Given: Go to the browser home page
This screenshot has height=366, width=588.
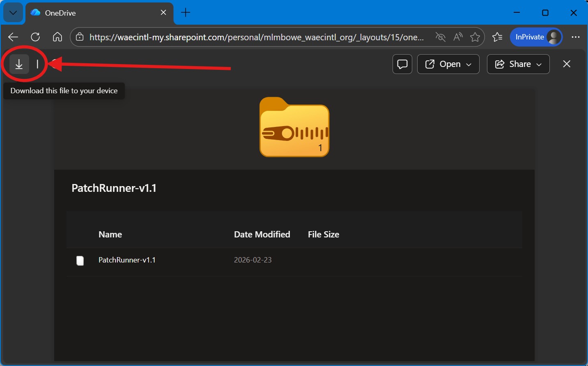Looking at the screenshot, I should tap(57, 37).
